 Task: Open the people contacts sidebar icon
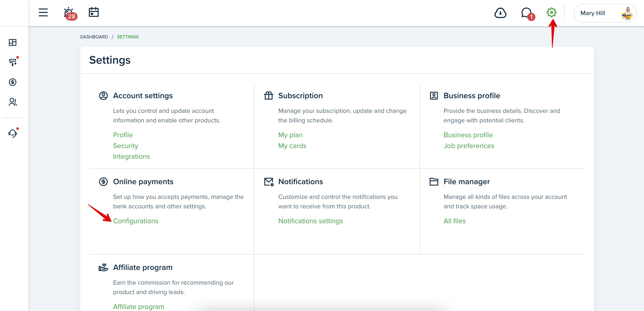point(13,102)
